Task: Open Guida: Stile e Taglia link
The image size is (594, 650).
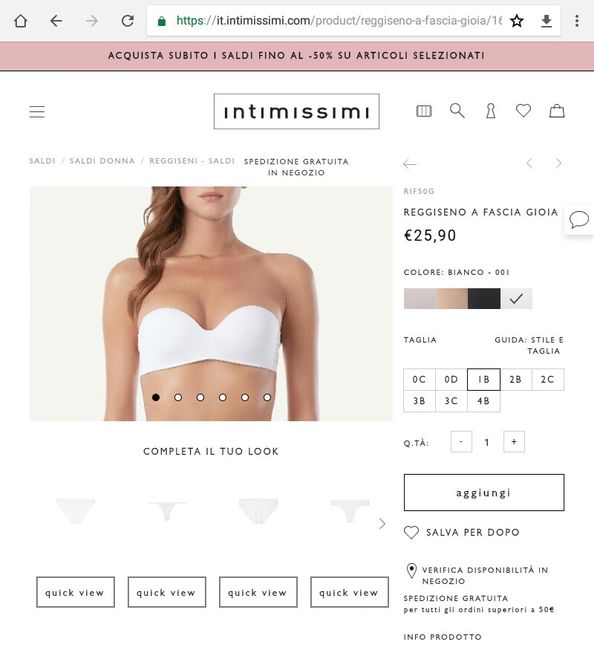Action: point(529,345)
